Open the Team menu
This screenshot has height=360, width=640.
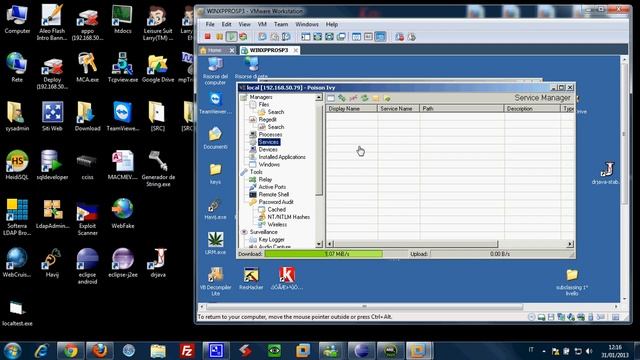281,24
